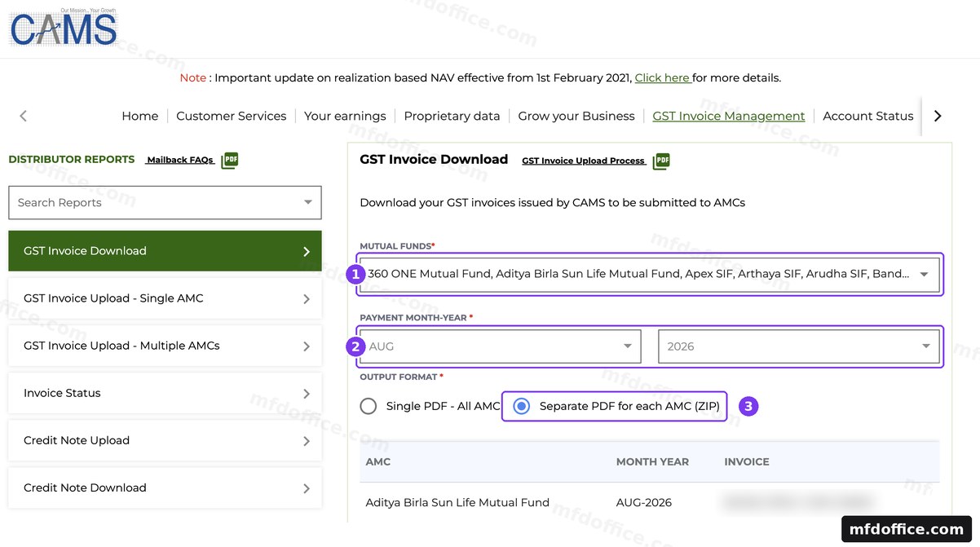Click the Aditya Birla Sun Life Mutual Fund cell
This screenshot has height=547, width=980.
pyautogui.click(x=457, y=502)
